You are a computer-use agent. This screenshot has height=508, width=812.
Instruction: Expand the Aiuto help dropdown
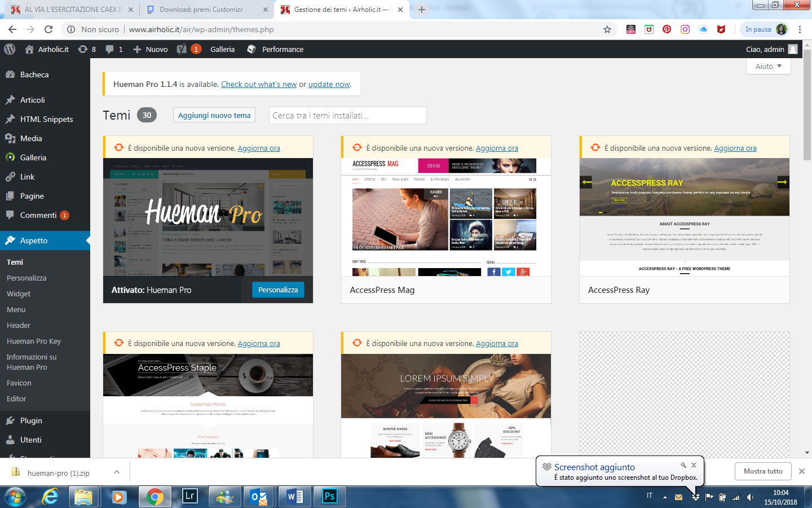[x=768, y=66]
